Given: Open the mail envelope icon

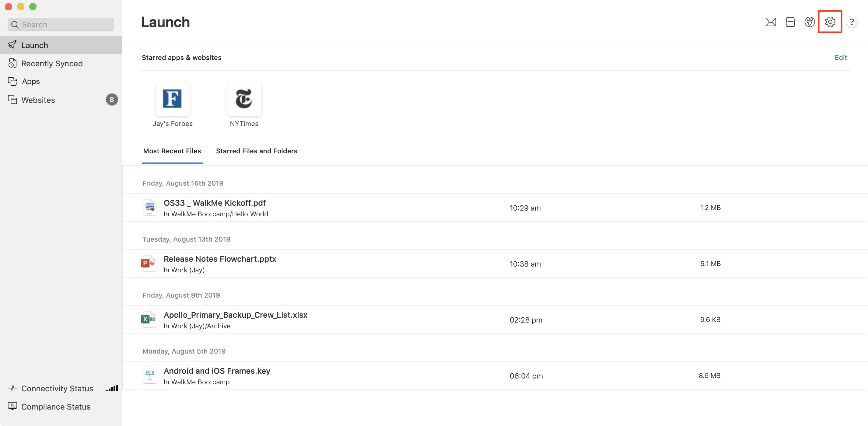Looking at the screenshot, I should point(771,22).
